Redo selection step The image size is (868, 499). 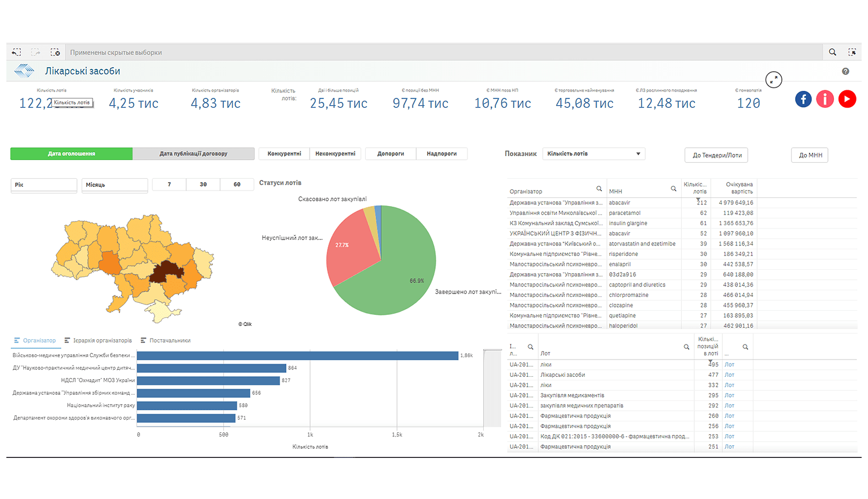(x=36, y=52)
